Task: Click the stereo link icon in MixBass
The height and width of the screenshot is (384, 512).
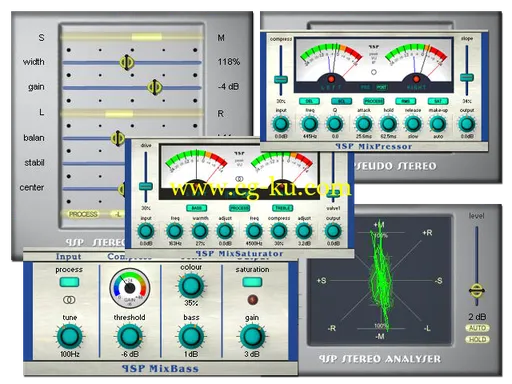Action: tap(69, 300)
